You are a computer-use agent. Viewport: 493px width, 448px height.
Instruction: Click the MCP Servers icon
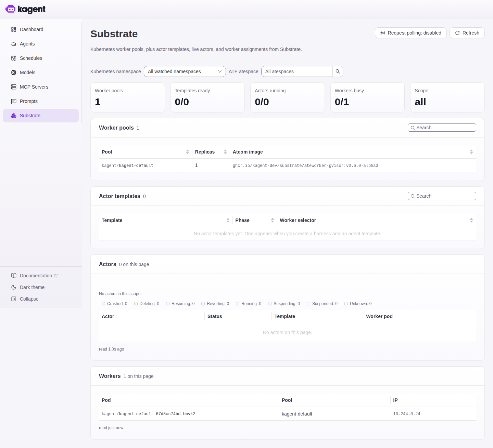14,87
